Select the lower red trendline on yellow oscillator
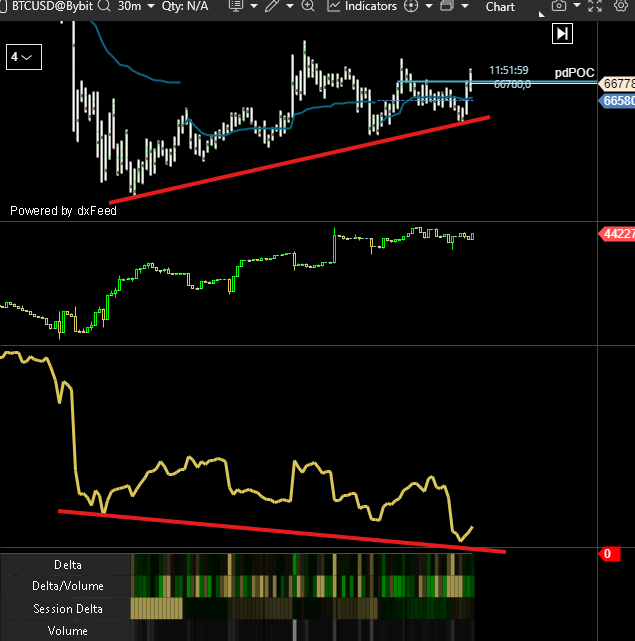Image resolution: width=635 pixels, height=641 pixels. coord(282,531)
